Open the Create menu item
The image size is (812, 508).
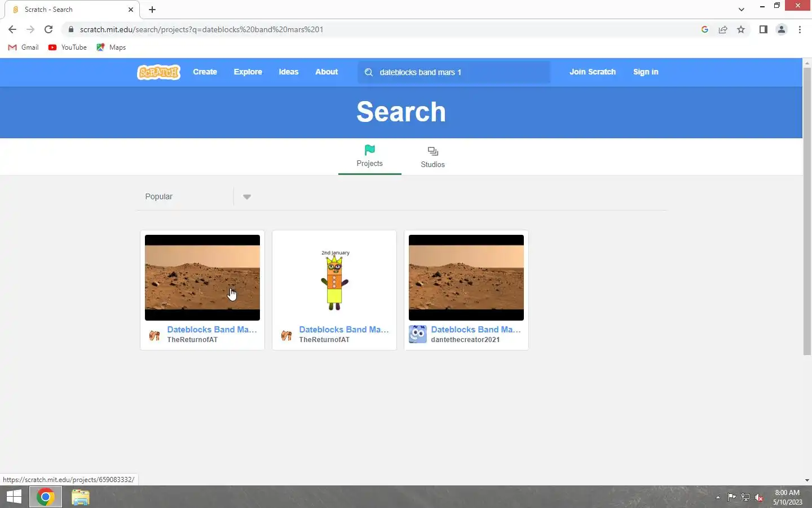pos(205,72)
